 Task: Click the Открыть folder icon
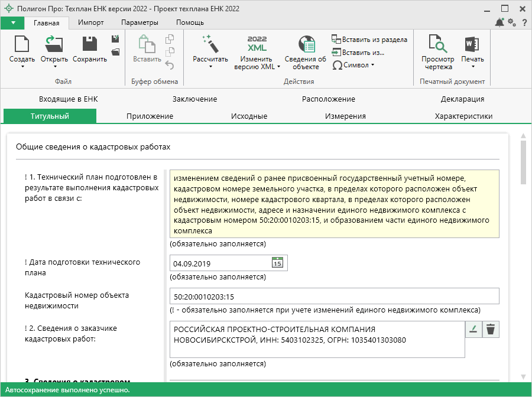54,44
